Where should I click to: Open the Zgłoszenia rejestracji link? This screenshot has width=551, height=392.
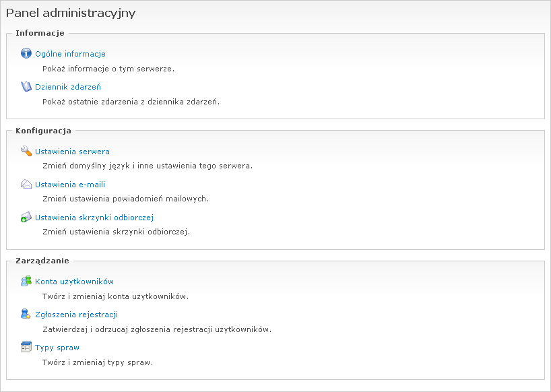click(x=76, y=315)
